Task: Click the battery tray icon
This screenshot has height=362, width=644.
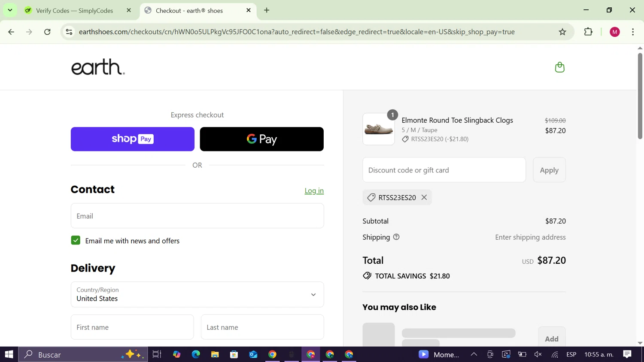Action: point(522,354)
